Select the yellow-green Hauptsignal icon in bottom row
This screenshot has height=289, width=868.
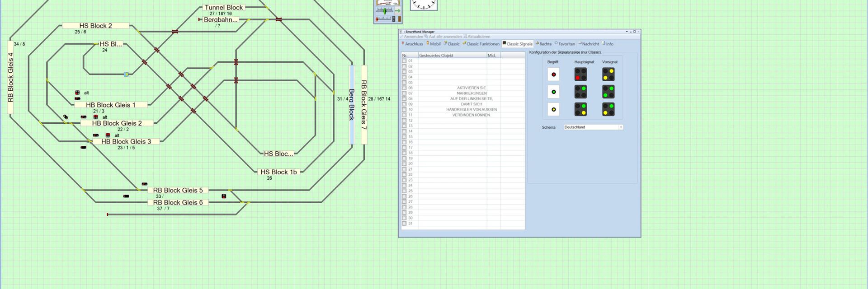tap(580, 109)
